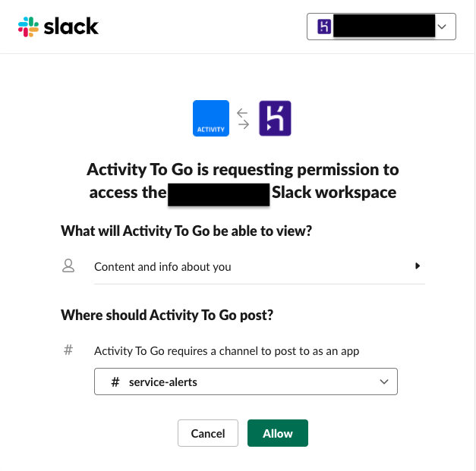The image size is (476, 471).
Task: Expand the Content and info disclosure triangle
Action: pyautogui.click(x=418, y=266)
